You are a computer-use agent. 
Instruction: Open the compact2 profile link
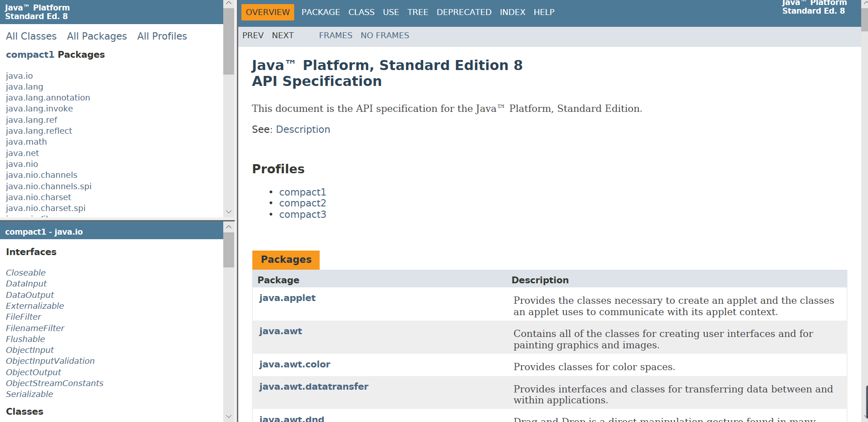302,203
